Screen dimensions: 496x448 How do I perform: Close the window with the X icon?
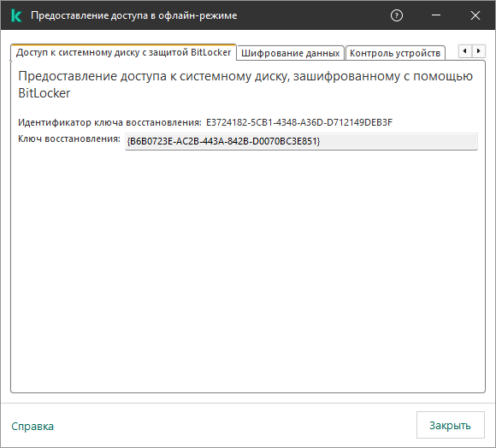coord(475,15)
